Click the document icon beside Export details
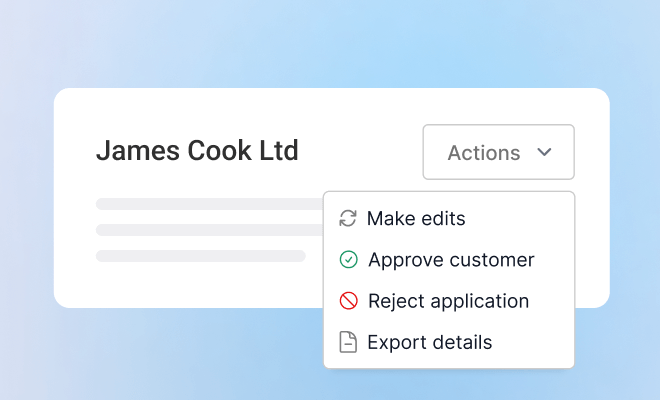Image resolution: width=660 pixels, height=400 pixels. click(x=348, y=342)
